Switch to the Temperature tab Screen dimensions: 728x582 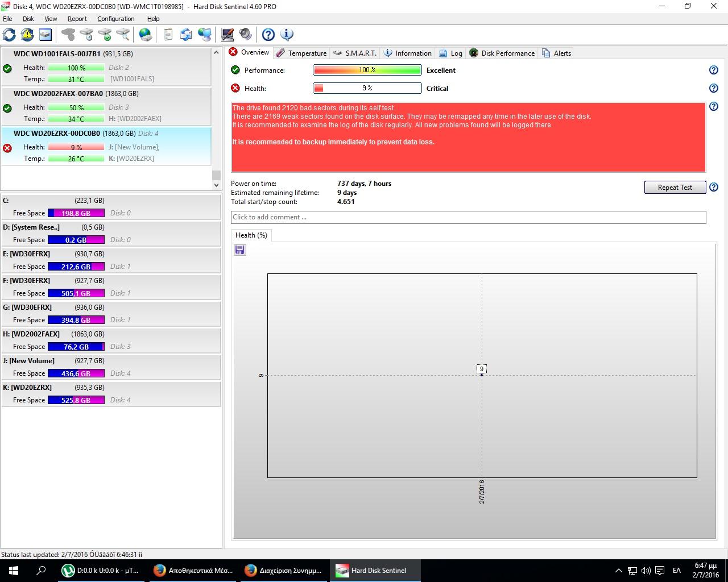pos(301,53)
